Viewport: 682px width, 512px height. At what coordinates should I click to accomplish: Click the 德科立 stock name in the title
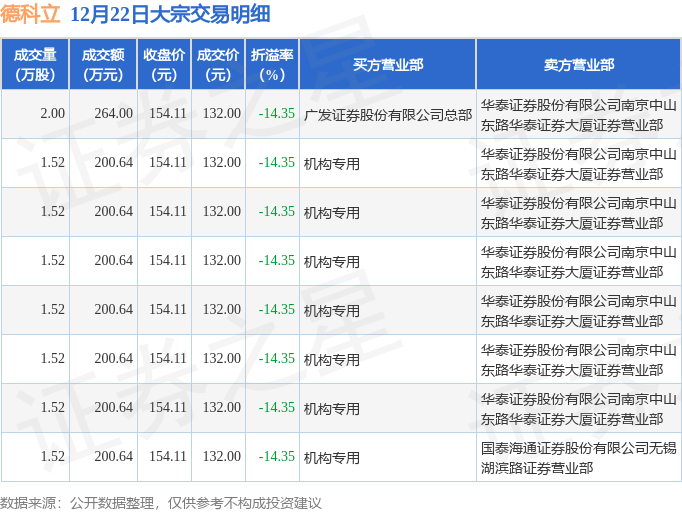pos(30,14)
